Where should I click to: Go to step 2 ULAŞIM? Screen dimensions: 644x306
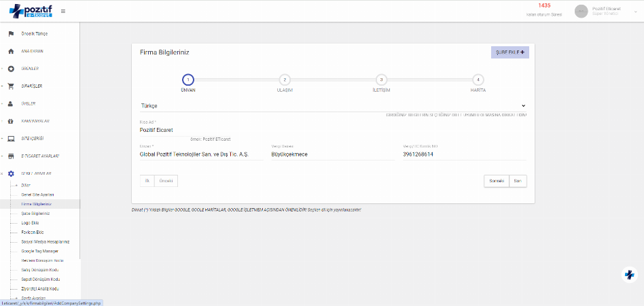coord(285,80)
